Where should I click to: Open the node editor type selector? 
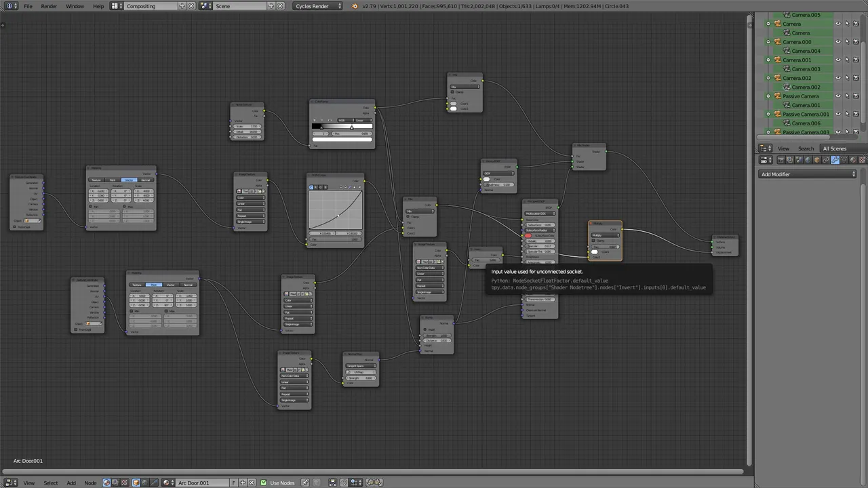click(11, 483)
